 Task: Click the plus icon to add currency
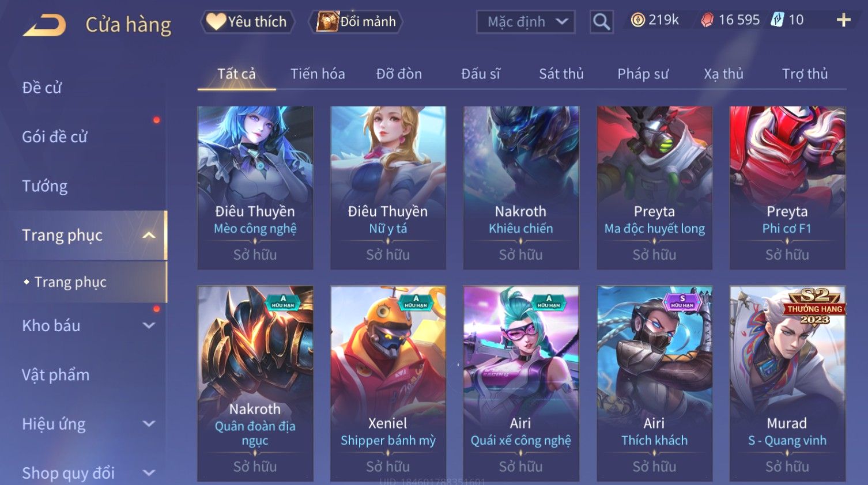tap(843, 20)
